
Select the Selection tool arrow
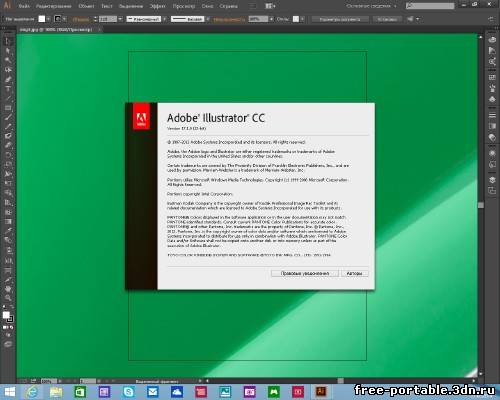click(8, 41)
